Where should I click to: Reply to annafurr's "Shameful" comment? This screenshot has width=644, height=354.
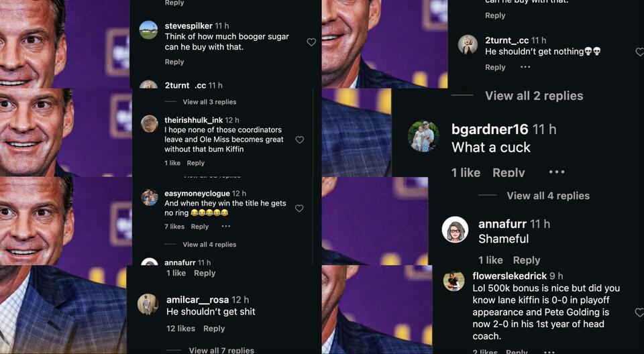(527, 260)
